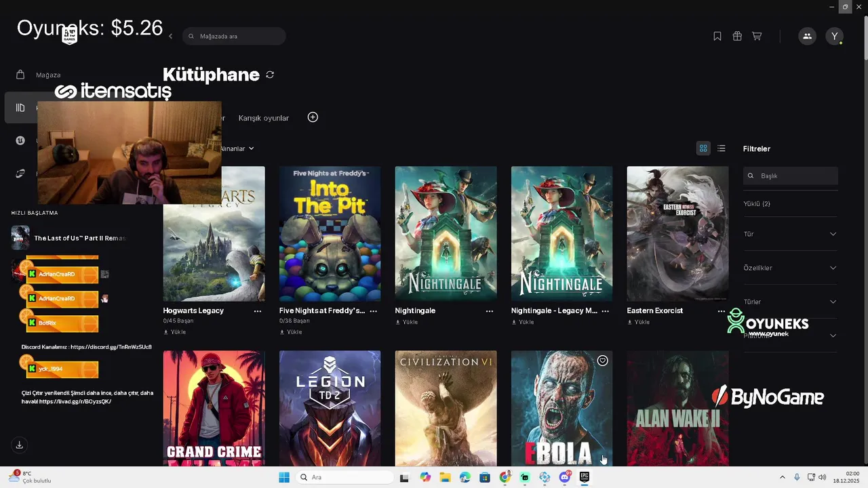Open Discord from the taskbar
Viewport: 868px width, 488px height.
tap(565, 477)
